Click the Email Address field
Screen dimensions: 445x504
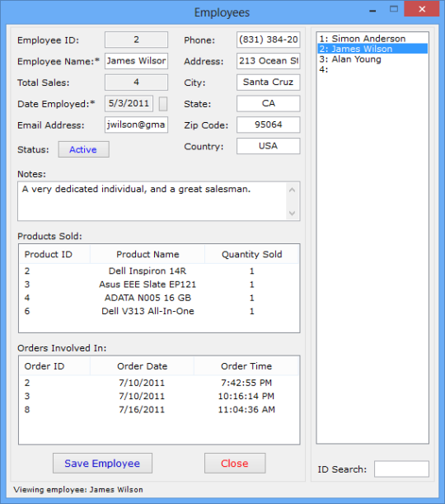[136, 125]
